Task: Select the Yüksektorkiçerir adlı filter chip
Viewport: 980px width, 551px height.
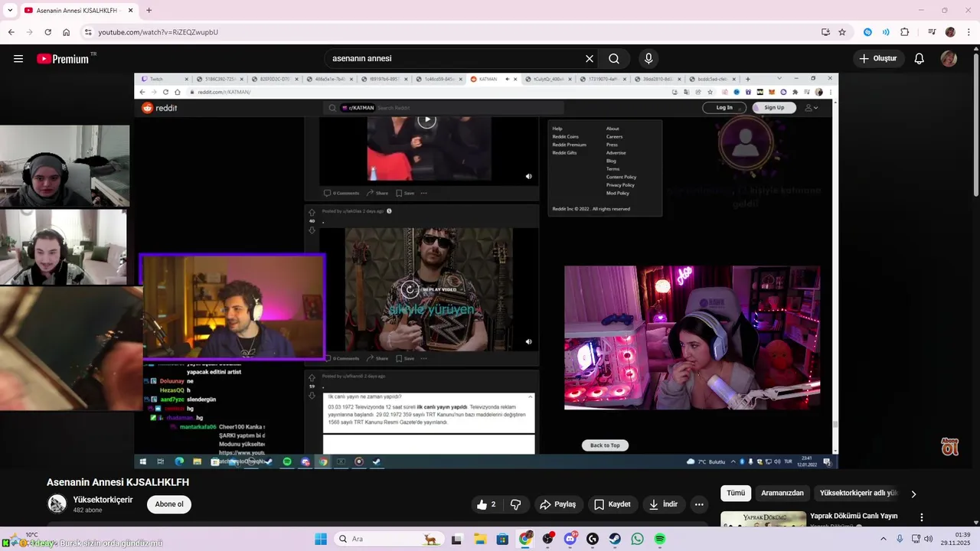Action: click(x=857, y=494)
